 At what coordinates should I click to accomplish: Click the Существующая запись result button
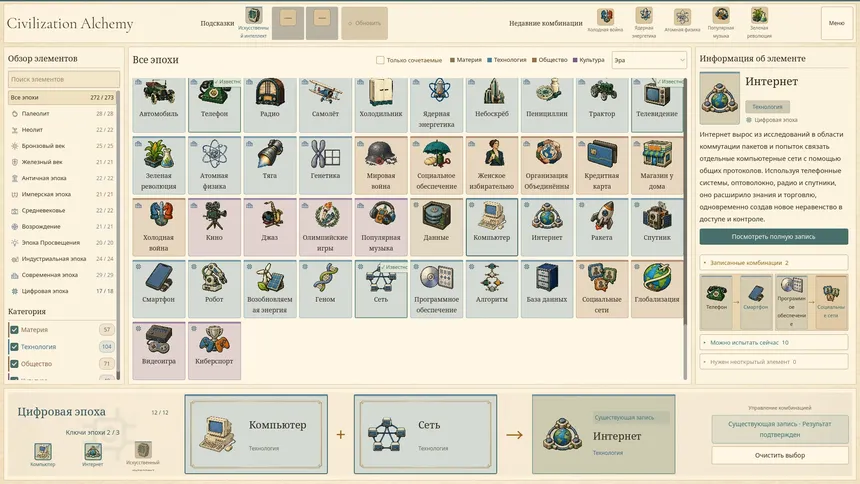point(779,429)
